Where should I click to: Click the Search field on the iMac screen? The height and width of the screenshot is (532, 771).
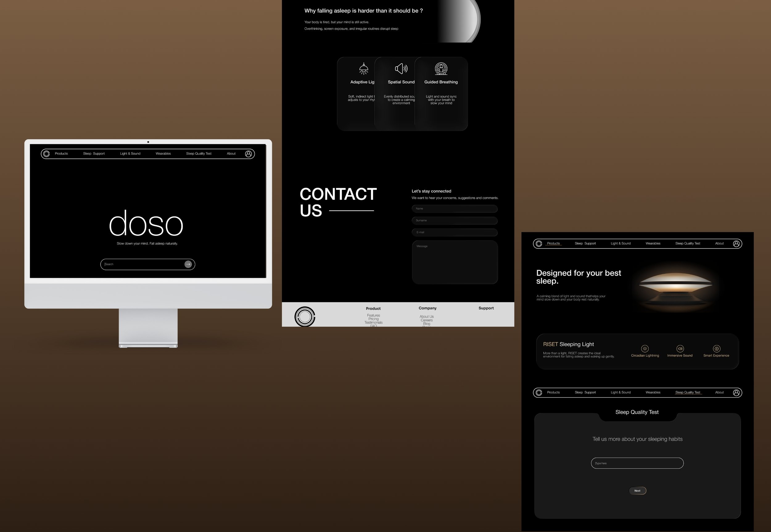point(148,264)
